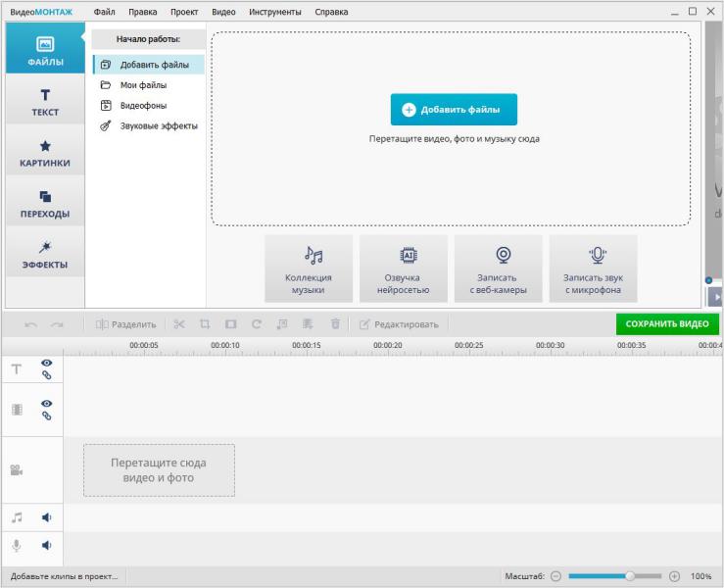Screen dimensions: 724x588
Task: Select Добавить файлы in the left list
Action: point(149,65)
